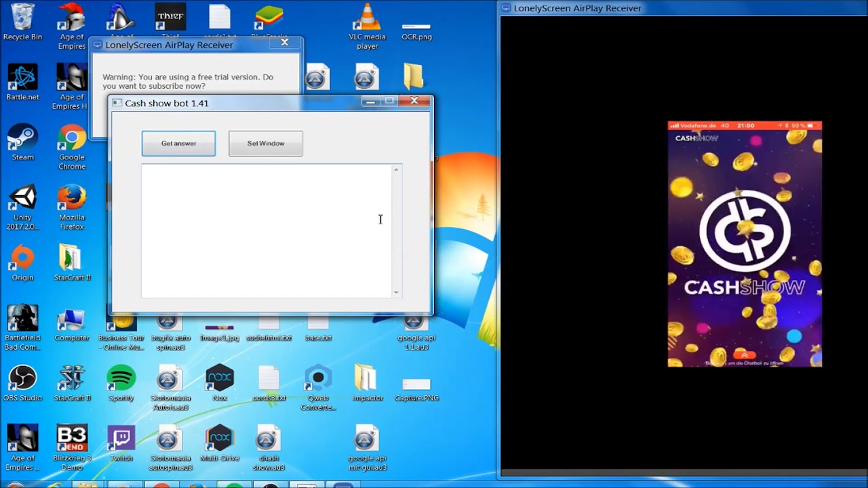Select the Twitch desktop shortcut
This screenshot has height=488, width=868.
tap(121, 444)
